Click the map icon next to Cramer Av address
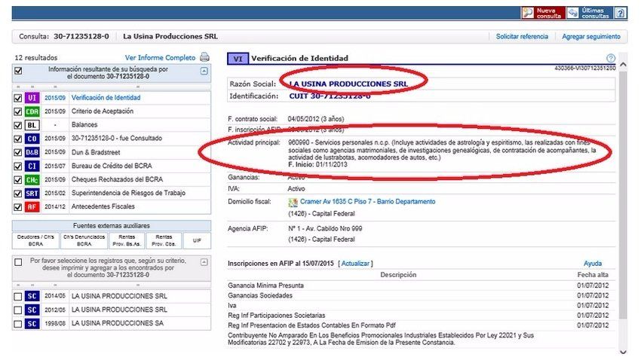The image size is (644, 360). tap(293, 203)
